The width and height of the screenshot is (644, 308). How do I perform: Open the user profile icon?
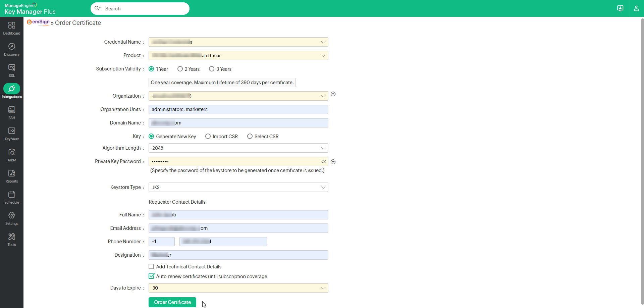click(636, 8)
